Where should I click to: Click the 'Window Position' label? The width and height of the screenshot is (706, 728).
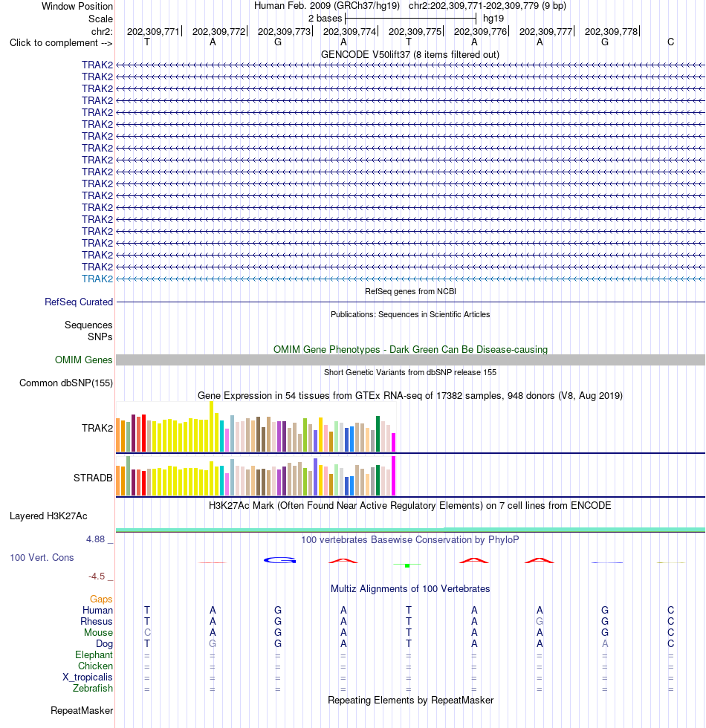click(x=77, y=7)
